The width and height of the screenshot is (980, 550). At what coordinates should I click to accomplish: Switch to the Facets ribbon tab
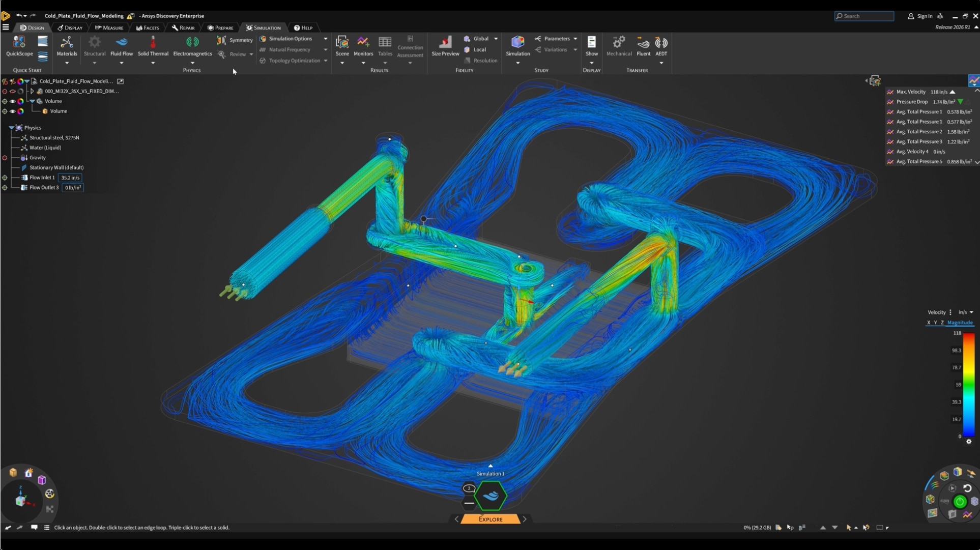coord(148,28)
